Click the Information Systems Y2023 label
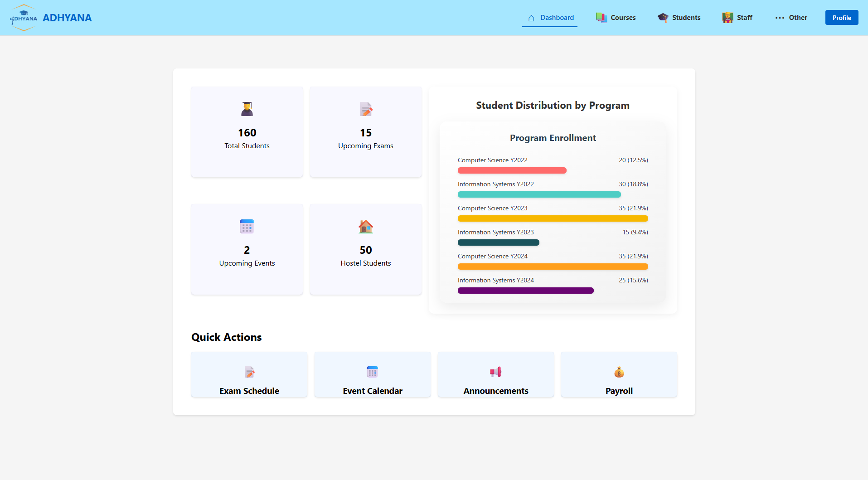This screenshot has width=868, height=480. tap(496, 232)
